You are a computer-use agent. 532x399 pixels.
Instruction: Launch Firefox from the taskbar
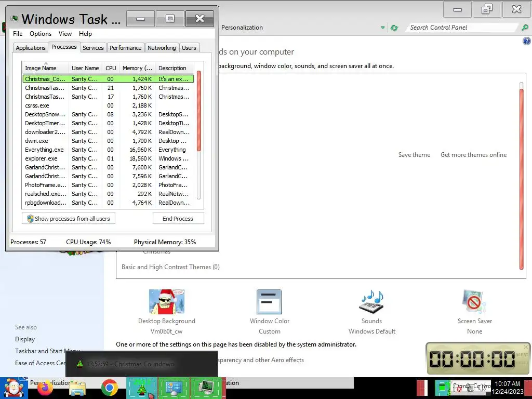(45, 388)
